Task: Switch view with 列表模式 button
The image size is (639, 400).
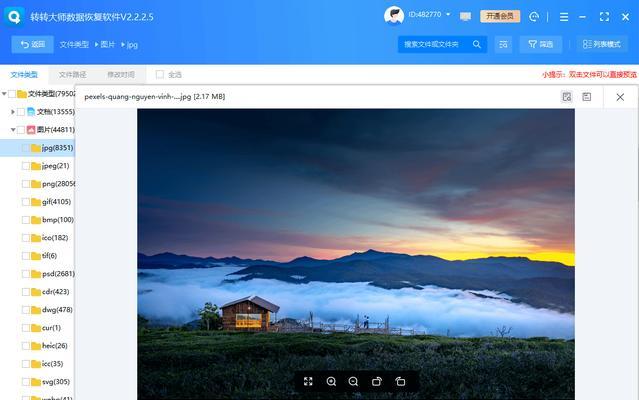Action: [602, 44]
